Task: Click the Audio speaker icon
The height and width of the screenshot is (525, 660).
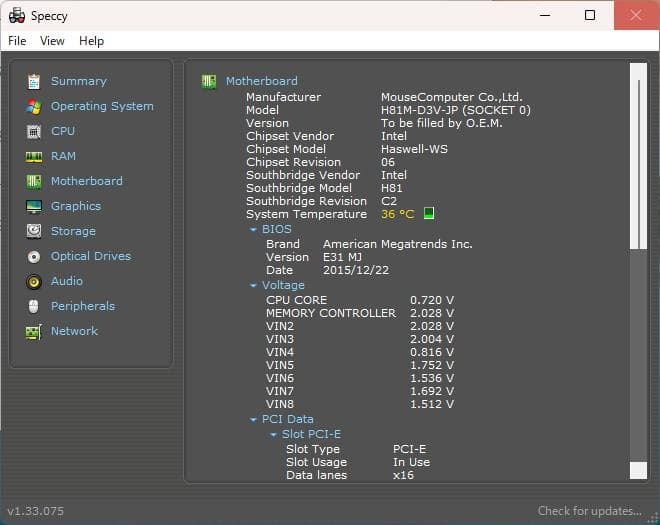Action: tap(34, 281)
